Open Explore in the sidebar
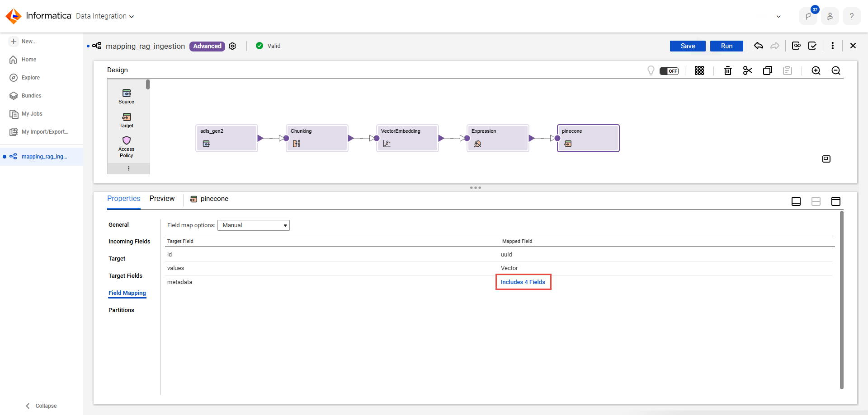Image resolution: width=868 pixels, height=415 pixels. [25, 78]
